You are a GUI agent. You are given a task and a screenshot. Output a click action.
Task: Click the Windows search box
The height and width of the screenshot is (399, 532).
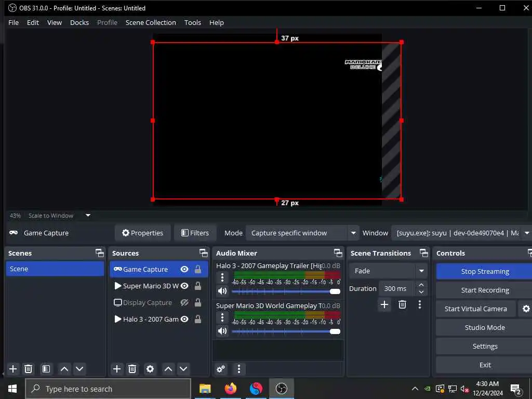[108, 389]
